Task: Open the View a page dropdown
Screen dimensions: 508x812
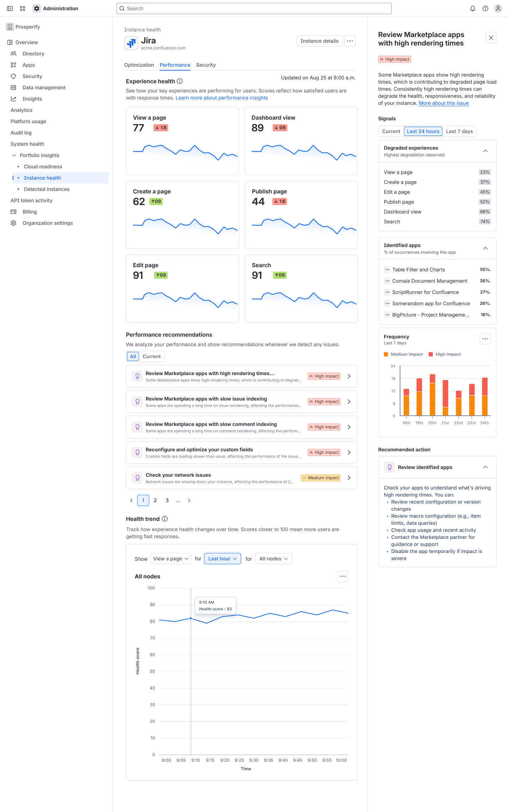Action: [171, 559]
